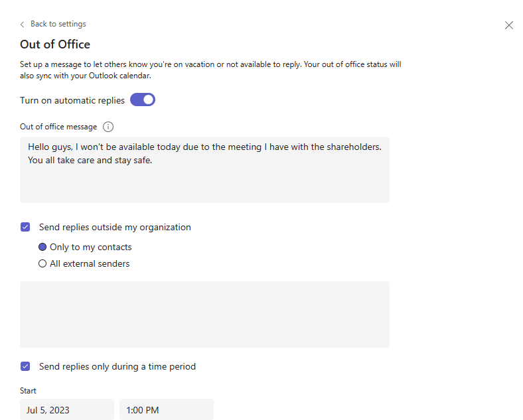Viewport: 523px width, 420px height.
Task: Click the 'Back to settings' link
Action: tap(58, 24)
